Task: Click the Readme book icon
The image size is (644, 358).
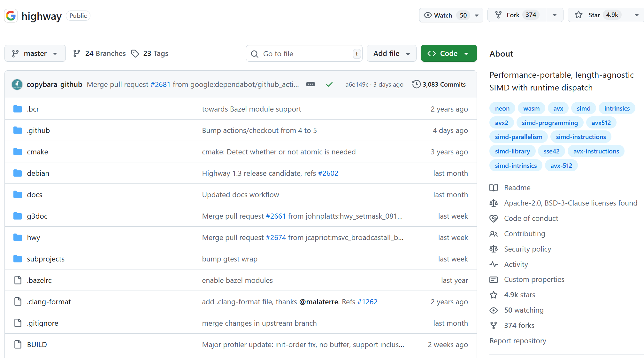Action: [x=494, y=188]
